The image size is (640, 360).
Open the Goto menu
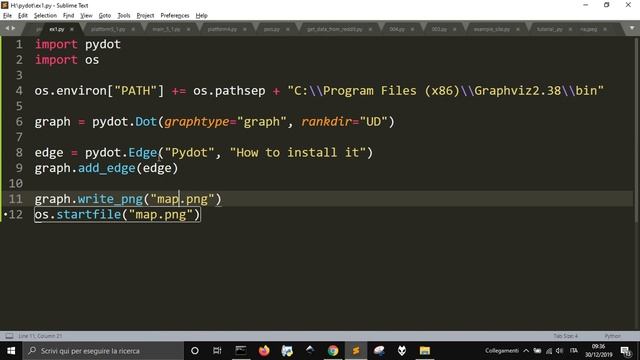tap(105, 16)
